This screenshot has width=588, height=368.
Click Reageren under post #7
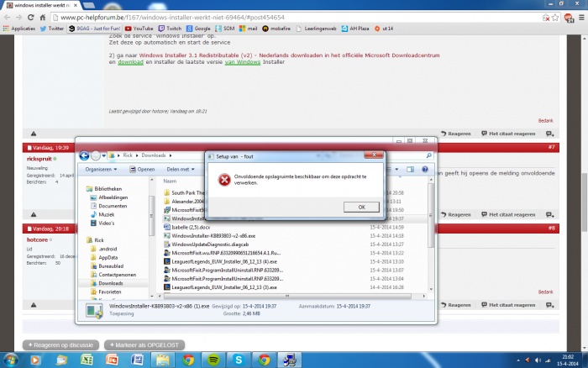455,214
